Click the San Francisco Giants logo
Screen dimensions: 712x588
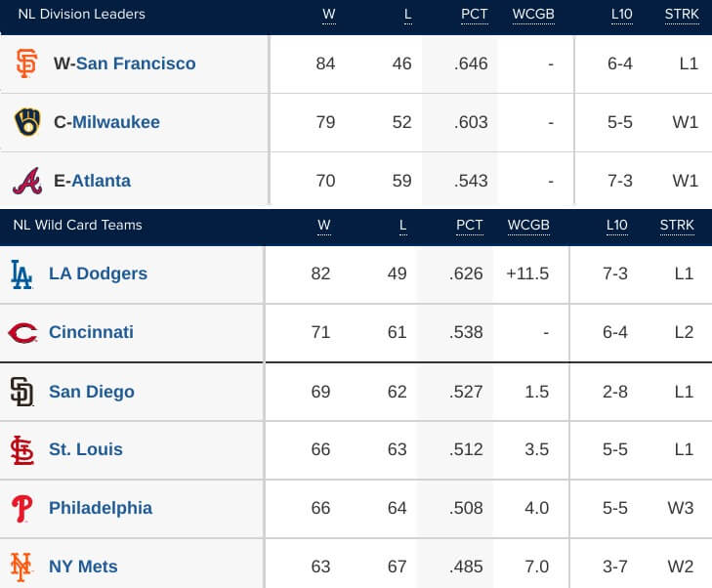pos(26,63)
